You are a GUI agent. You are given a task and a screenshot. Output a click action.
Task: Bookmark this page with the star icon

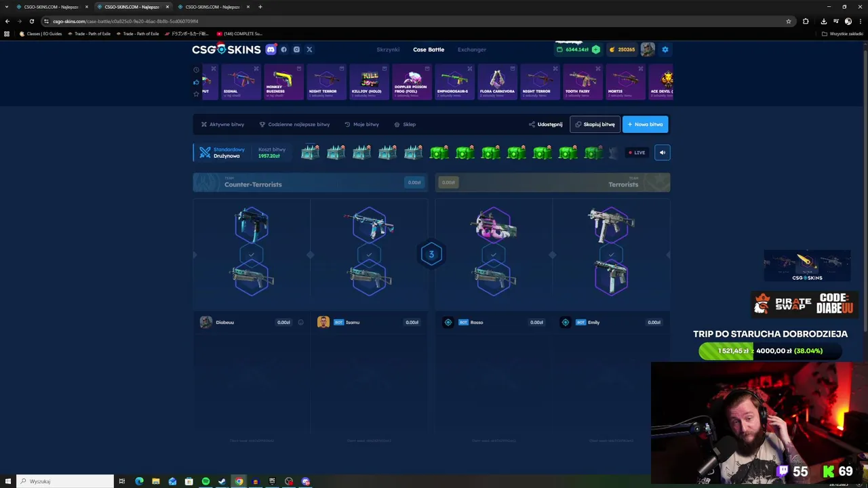coord(788,21)
